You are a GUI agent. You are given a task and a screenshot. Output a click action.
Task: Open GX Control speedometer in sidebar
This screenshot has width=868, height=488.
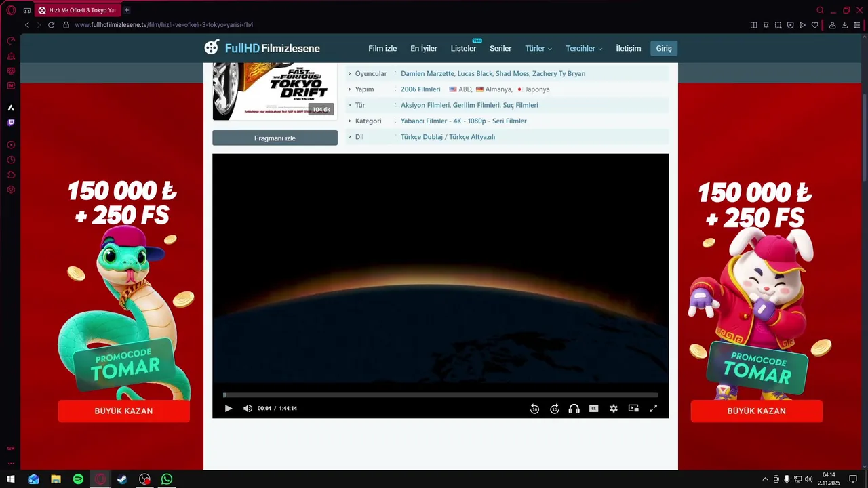[x=11, y=41]
